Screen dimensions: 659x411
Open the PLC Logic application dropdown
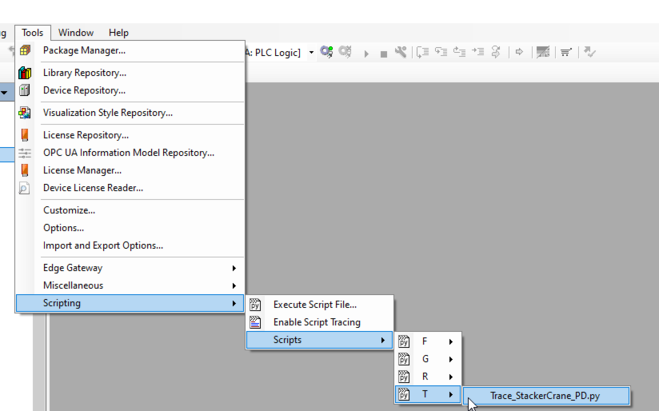[311, 53]
